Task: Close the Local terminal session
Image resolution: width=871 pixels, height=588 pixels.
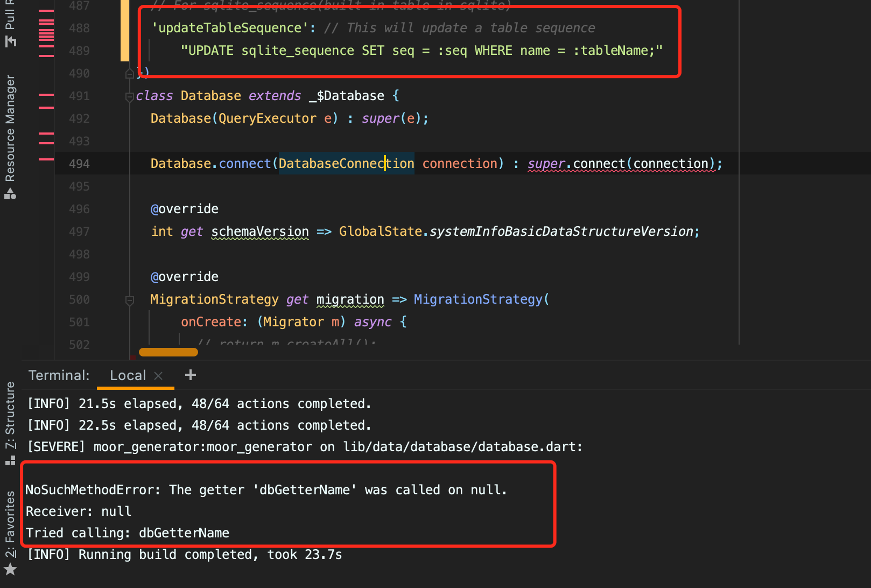Action: (x=159, y=375)
